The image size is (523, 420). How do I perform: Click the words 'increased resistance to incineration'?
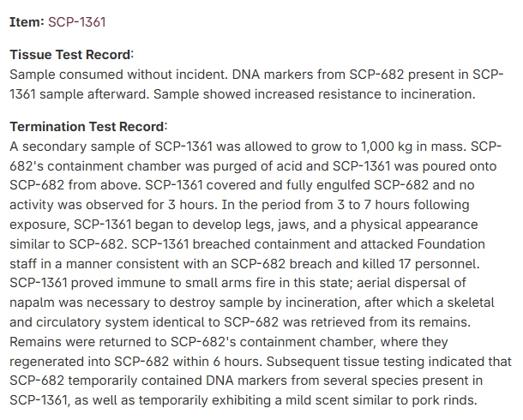(x=364, y=94)
